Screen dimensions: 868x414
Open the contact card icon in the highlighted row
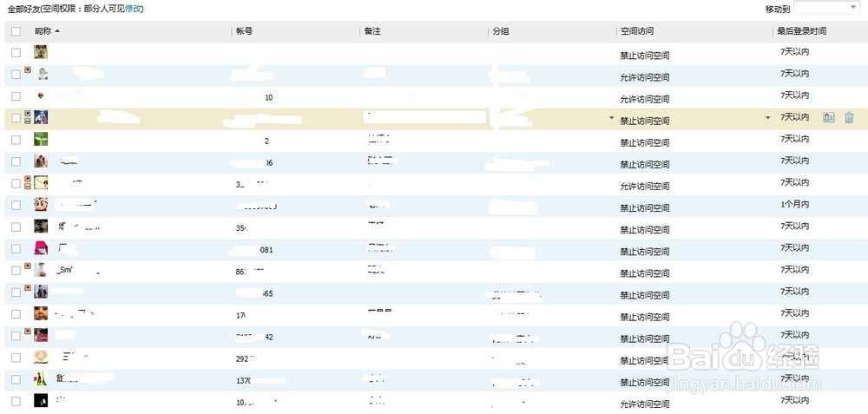[828, 118]
